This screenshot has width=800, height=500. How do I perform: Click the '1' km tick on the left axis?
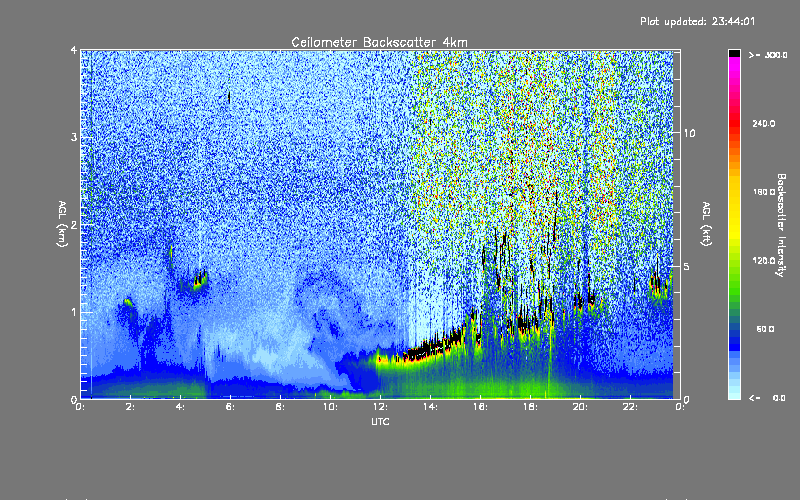[74, 312]
